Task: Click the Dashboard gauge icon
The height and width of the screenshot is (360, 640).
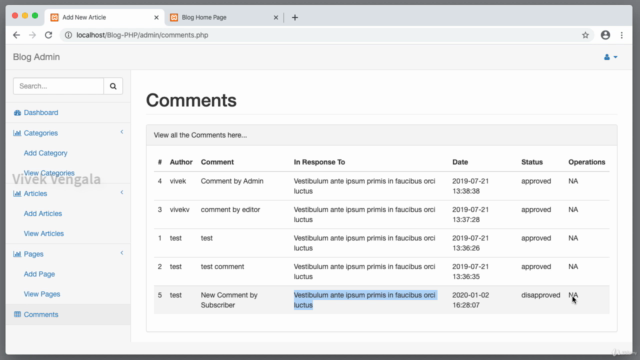Action: tap(17, 113)
